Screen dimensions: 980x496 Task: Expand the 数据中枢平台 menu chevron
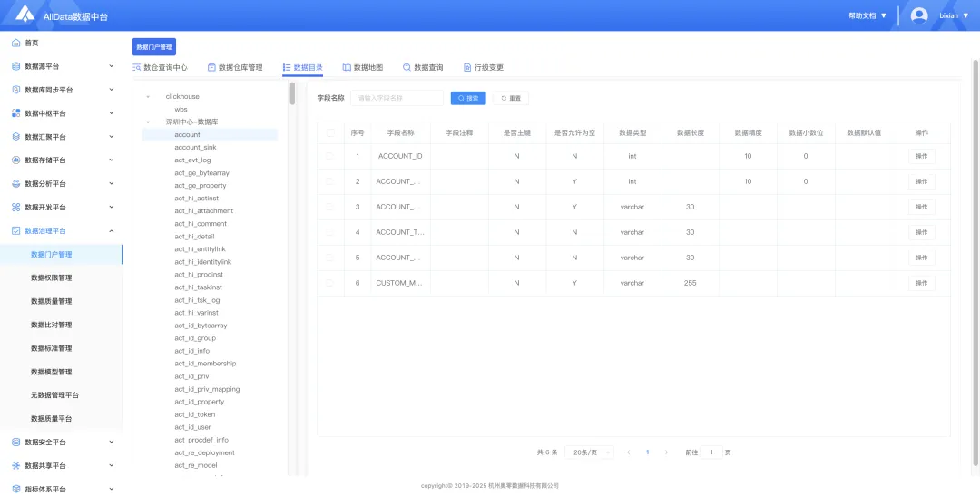pos(112,113)
